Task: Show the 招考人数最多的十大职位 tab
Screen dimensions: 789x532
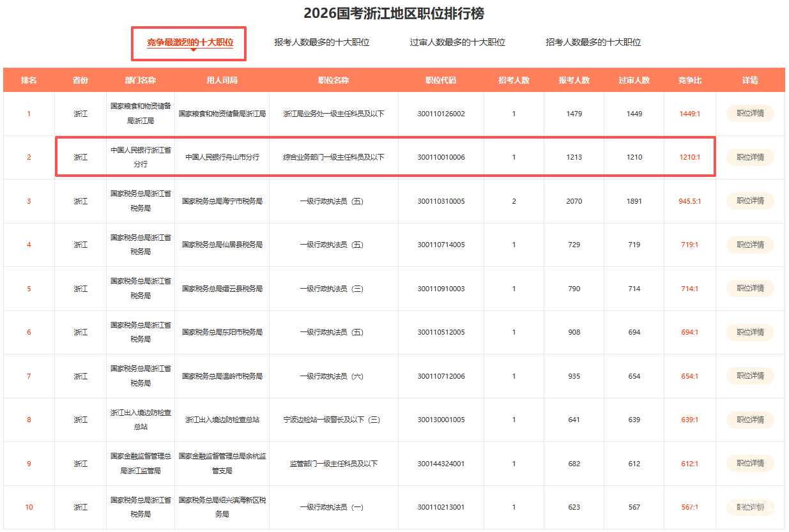Action: point(593,43)
